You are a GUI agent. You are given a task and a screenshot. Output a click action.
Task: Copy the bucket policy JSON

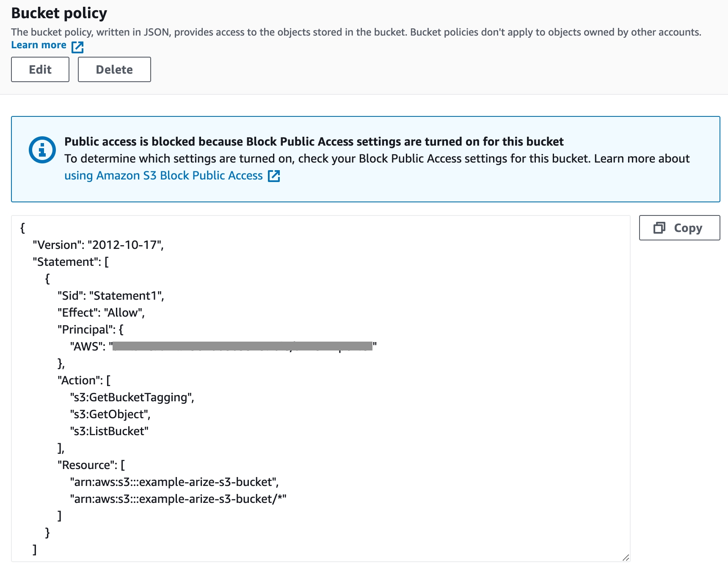pyautogui.click(x=679, y=228)
